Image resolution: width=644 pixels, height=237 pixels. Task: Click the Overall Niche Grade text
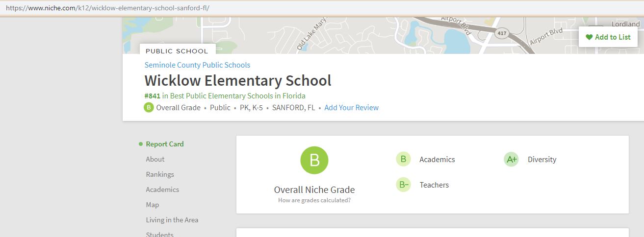coord(314,190)
